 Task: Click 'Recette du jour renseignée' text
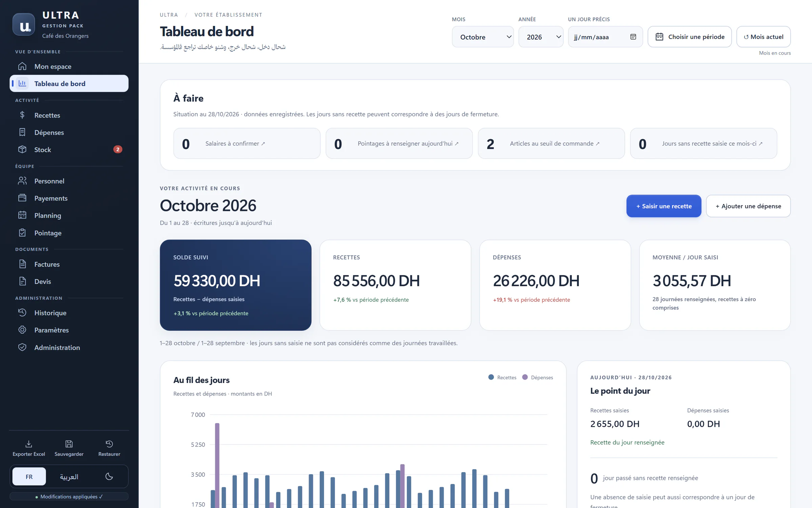[x=627, y=442]
